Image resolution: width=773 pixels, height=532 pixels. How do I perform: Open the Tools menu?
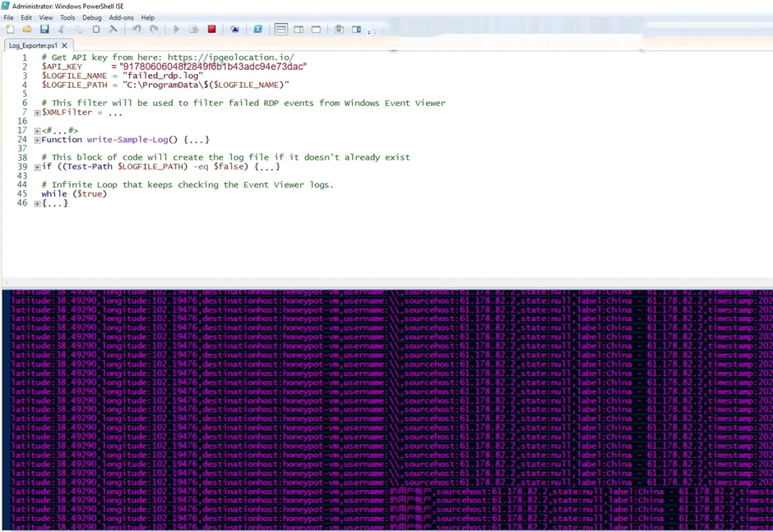click(67, 18)
